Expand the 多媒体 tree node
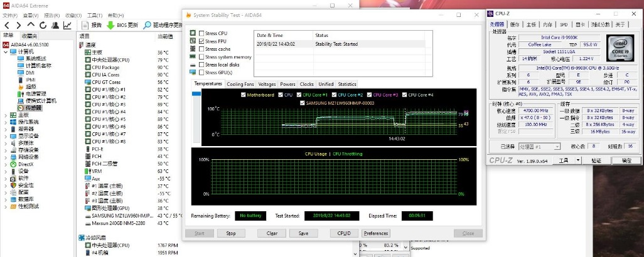This screenshot has height=257, width=644. [6, 143]
